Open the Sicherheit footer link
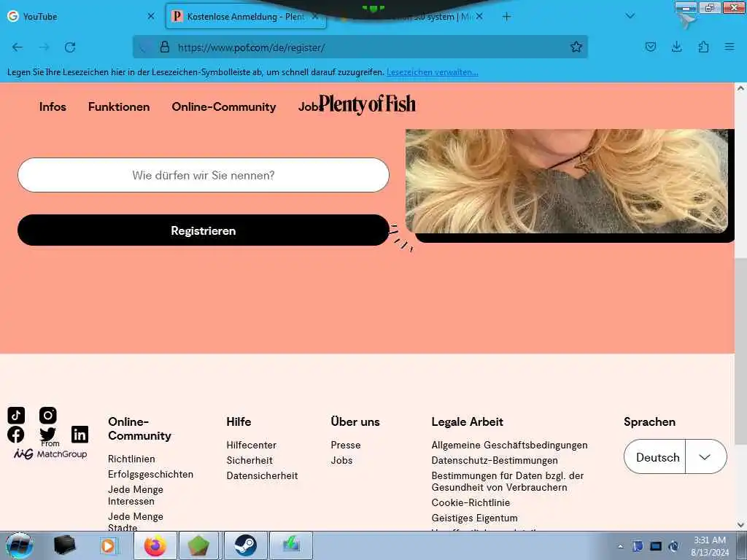 click(x=249, y=461)
